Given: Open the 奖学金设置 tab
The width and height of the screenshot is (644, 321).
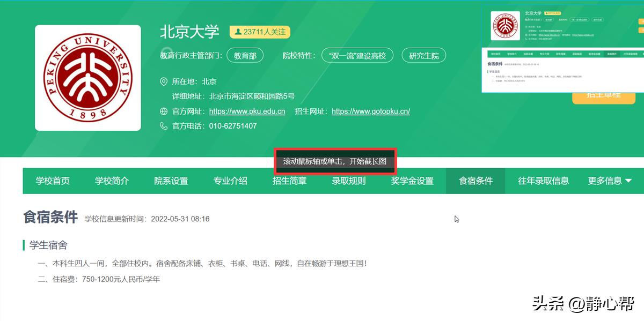Looking at the screenshot, I should click(x=411, y=181).
